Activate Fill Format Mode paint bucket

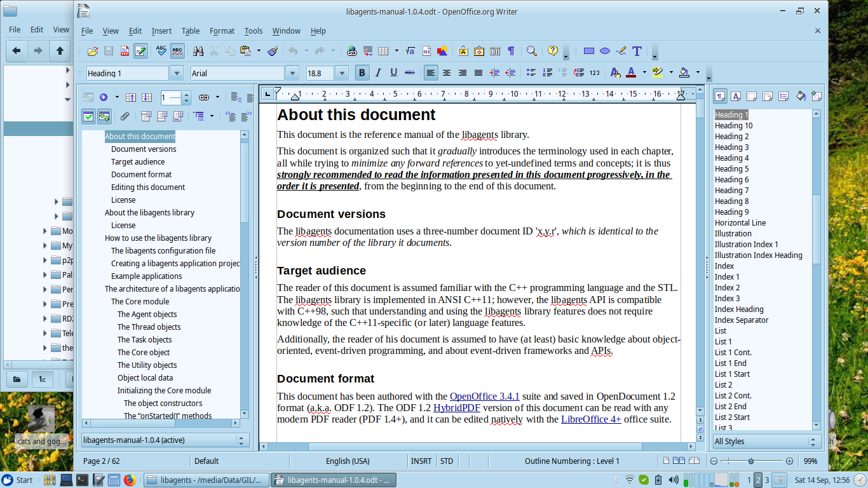pyautogui.click(x=801, y=97)
